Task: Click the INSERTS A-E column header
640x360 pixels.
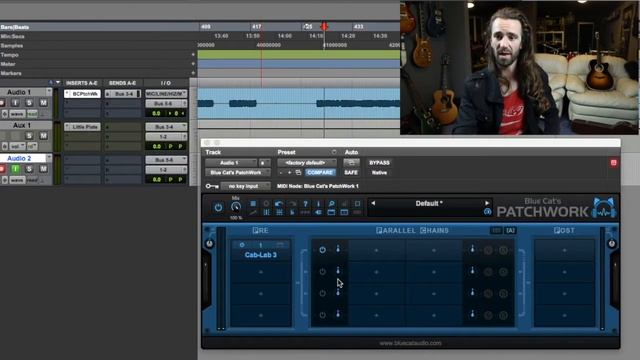Action: click(x=82, y=83)
